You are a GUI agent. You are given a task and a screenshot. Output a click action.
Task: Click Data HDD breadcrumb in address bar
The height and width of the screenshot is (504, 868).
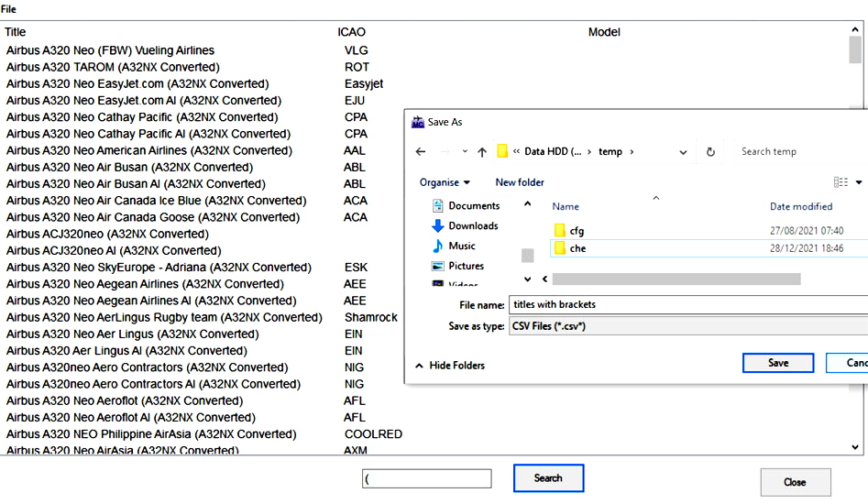tap(553, 151)
